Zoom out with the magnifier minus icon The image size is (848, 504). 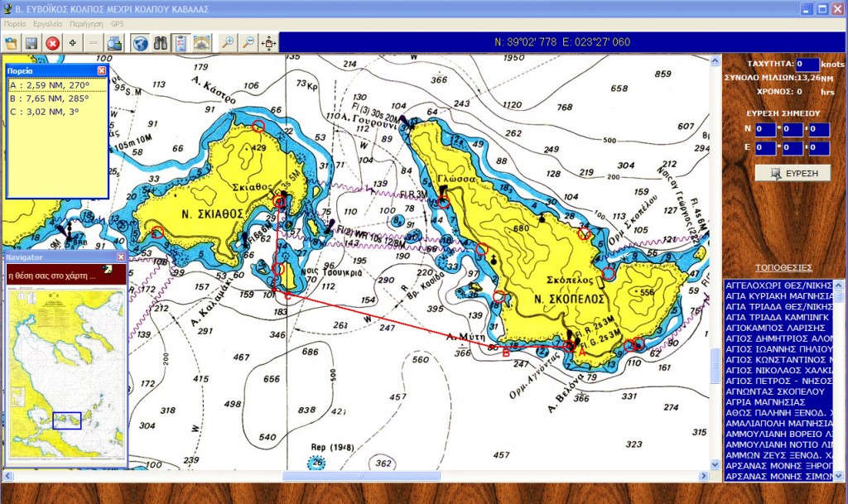(x=248, y=43)
